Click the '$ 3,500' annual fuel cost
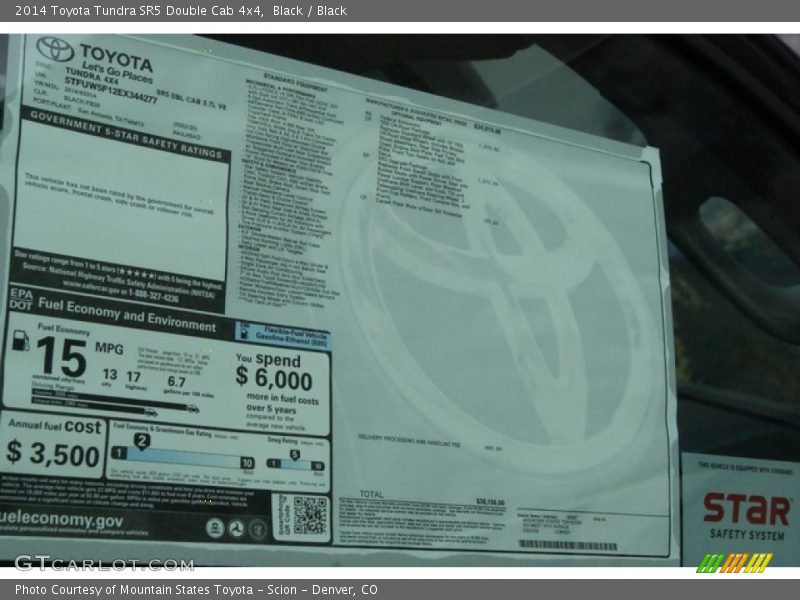The height and width of the screenshot is (600, 800). pyautogui.click(x=53, y=454)
